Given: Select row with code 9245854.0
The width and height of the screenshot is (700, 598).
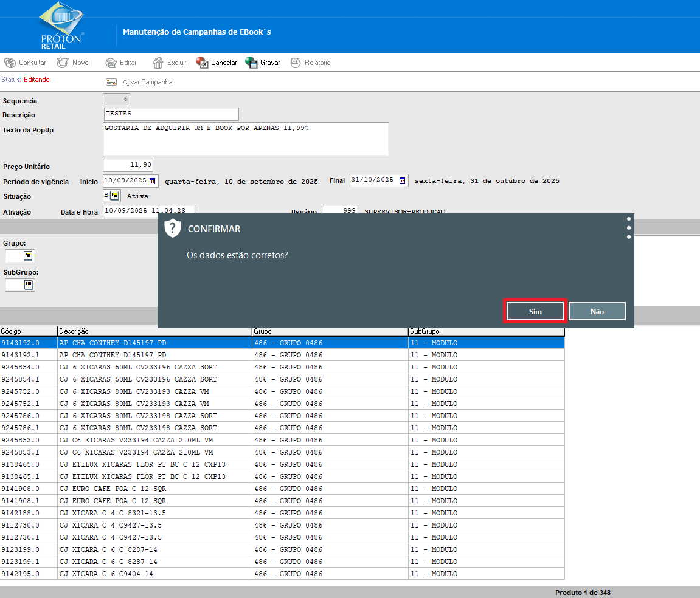Looking at the screenshot, I should (282, 367).
